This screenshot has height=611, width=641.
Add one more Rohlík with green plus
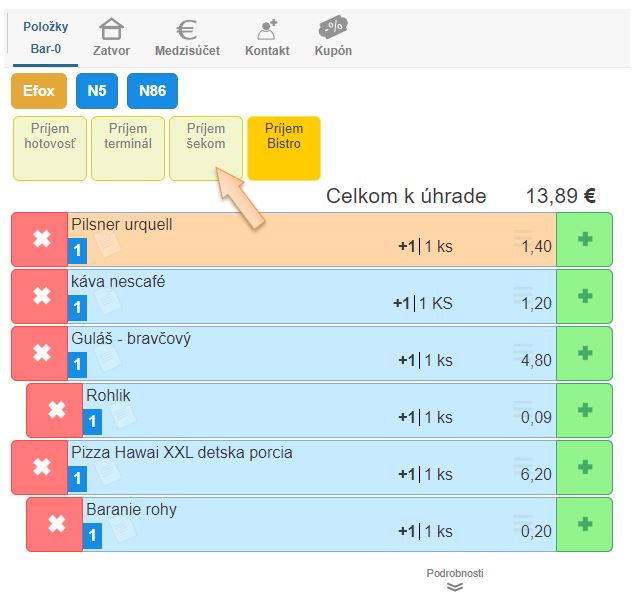(x=585, y=410)
